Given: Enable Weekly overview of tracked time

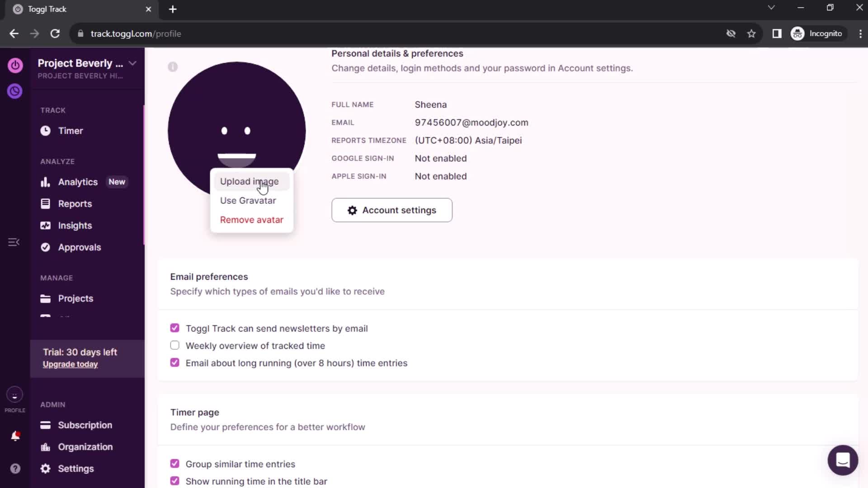Looking at the screenshot, I should tap(175, 346).
